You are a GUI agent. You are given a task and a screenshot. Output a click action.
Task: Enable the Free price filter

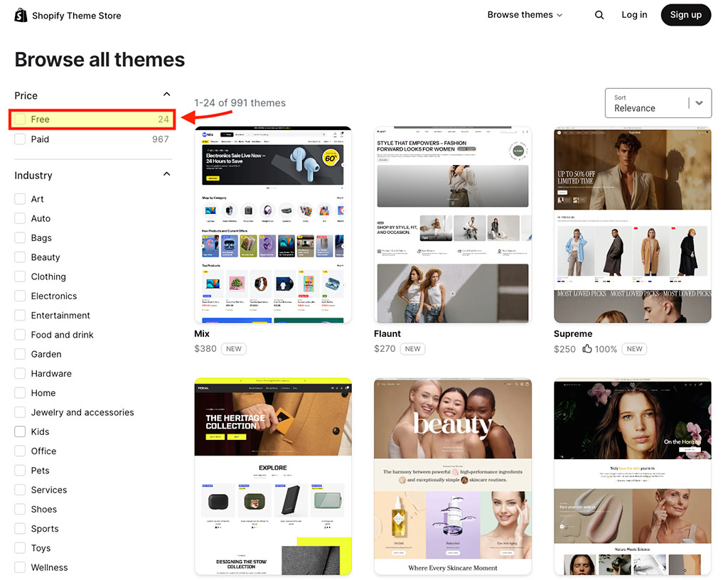click(x=21, y=119)
